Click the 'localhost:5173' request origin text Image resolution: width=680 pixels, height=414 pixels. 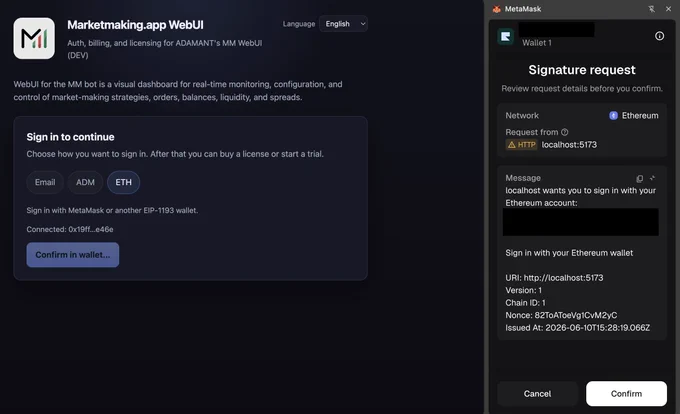pyautogui.click(x=569, y=145)
